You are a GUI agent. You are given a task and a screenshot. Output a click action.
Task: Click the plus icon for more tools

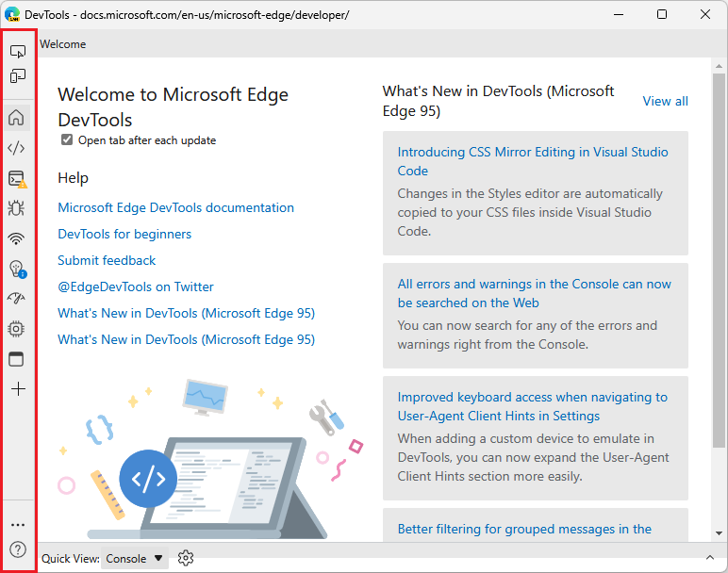[18, 389]
